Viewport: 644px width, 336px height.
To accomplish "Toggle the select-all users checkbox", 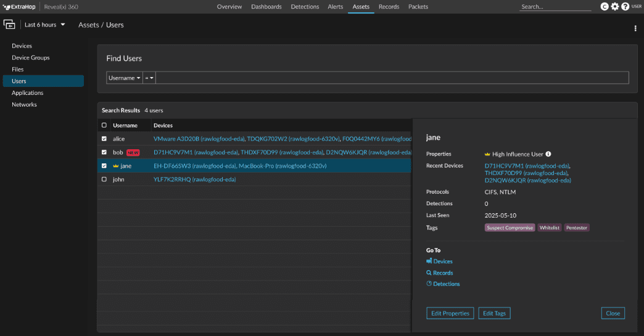I will (104, 125).
